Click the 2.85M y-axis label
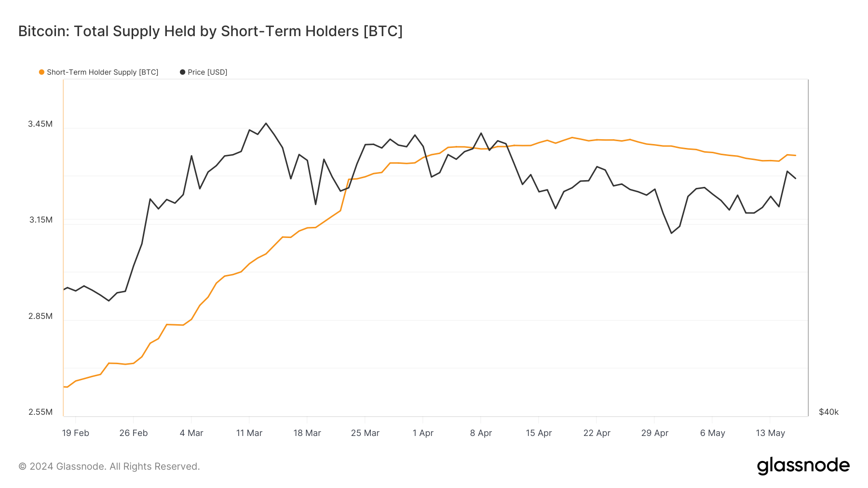868x488 pixels. pos(40,316)
